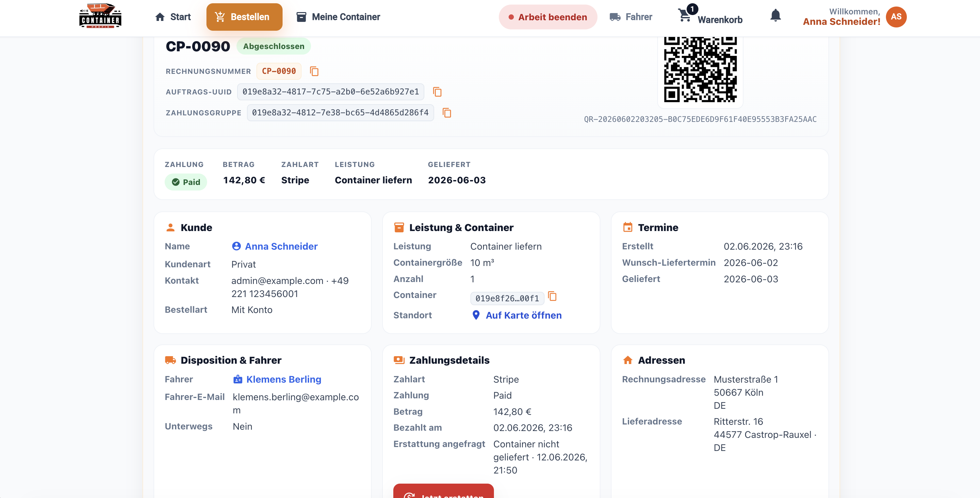Click the Leistung & Container box icon
980x498 pixels.
pyautogui.click(x=399, y=227)
